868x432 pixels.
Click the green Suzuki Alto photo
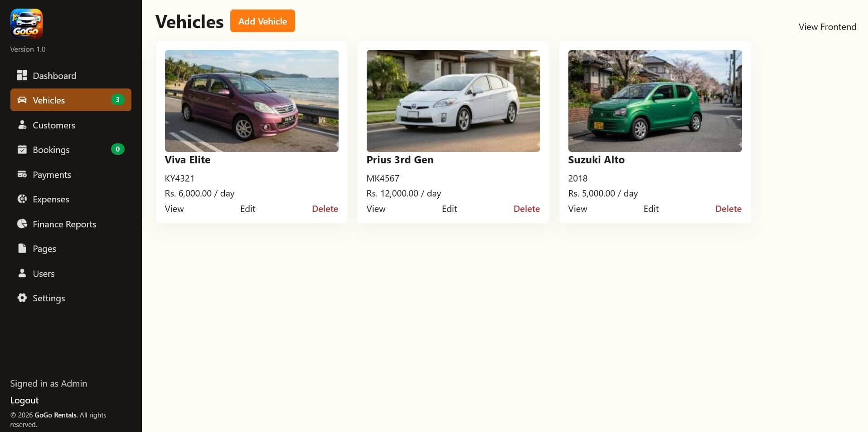(x=655, y=101)
